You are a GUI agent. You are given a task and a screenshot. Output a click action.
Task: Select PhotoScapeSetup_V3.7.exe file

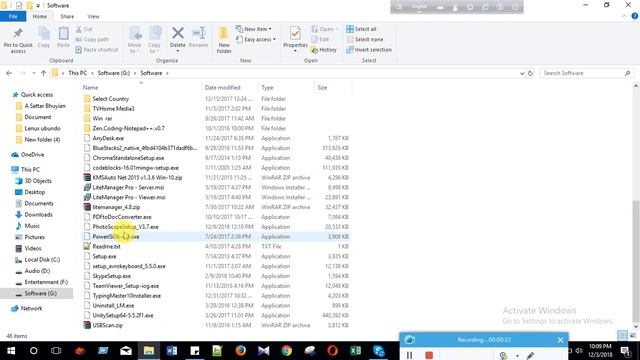[125, 227]
